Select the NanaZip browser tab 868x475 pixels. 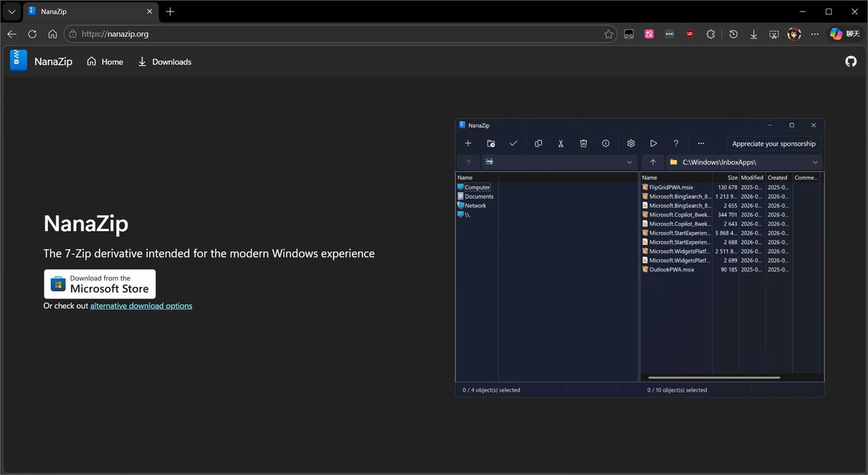tap(89, 12)
